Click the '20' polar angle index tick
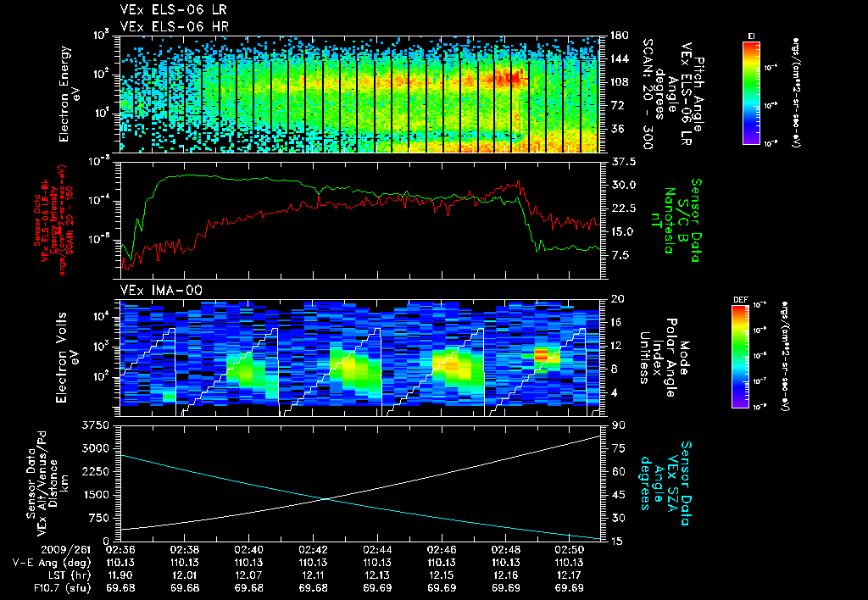Viewport: 868px width, 600px height. point(617,299)
